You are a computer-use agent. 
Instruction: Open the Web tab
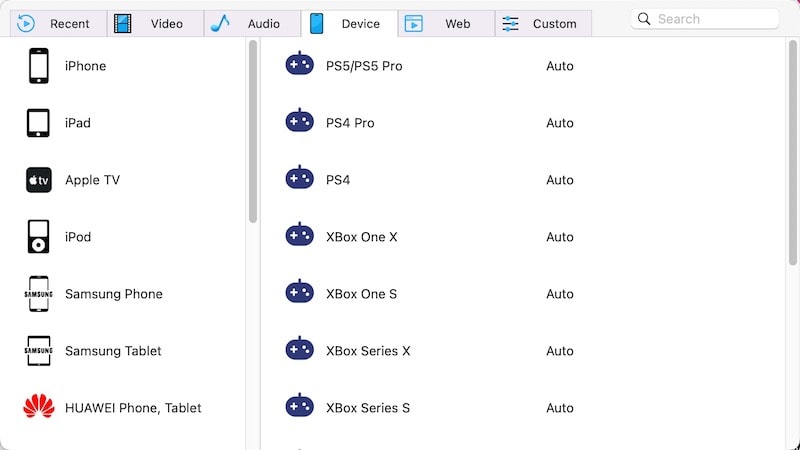[446, 23]
